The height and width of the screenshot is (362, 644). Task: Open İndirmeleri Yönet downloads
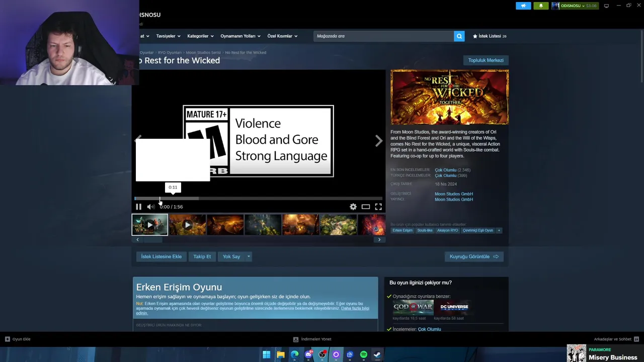pyautogui.click(x=312, y=339)
